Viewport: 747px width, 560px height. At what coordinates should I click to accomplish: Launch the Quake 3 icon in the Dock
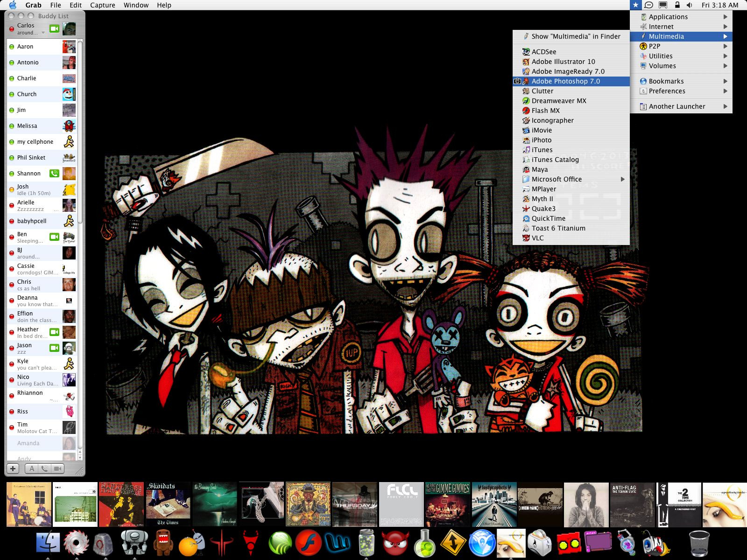[221, 544]
